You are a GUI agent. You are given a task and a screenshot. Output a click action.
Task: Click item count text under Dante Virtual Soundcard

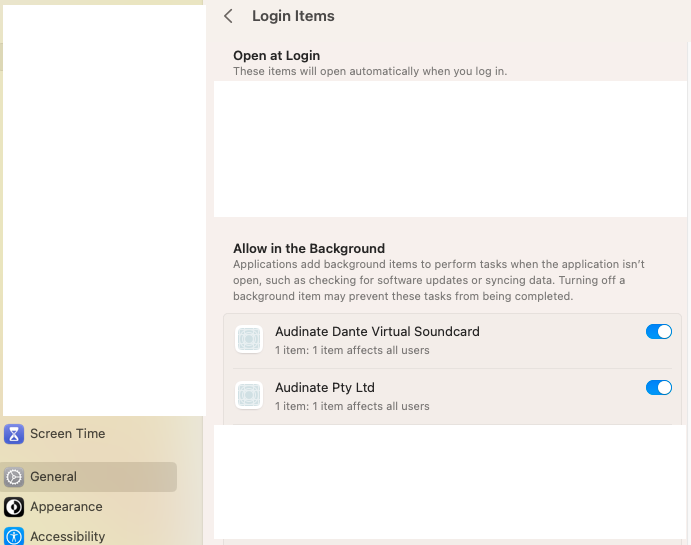(x=352, y=350)
